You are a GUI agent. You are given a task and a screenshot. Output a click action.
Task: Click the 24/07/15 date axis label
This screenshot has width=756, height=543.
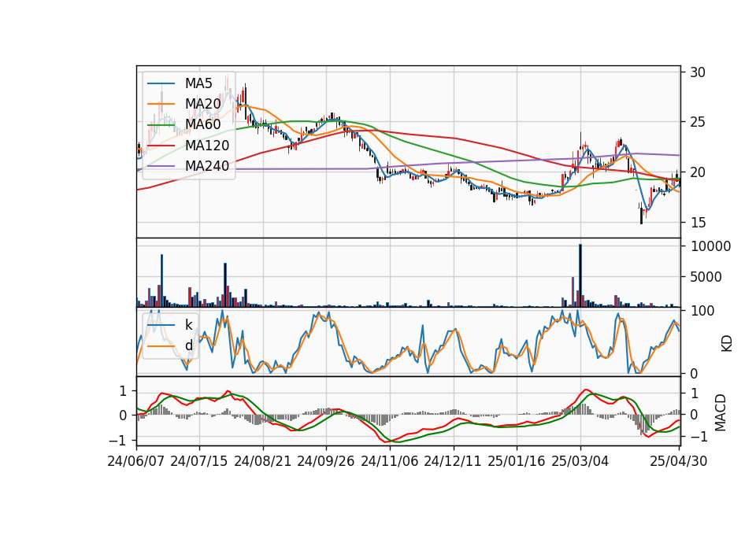198,461
